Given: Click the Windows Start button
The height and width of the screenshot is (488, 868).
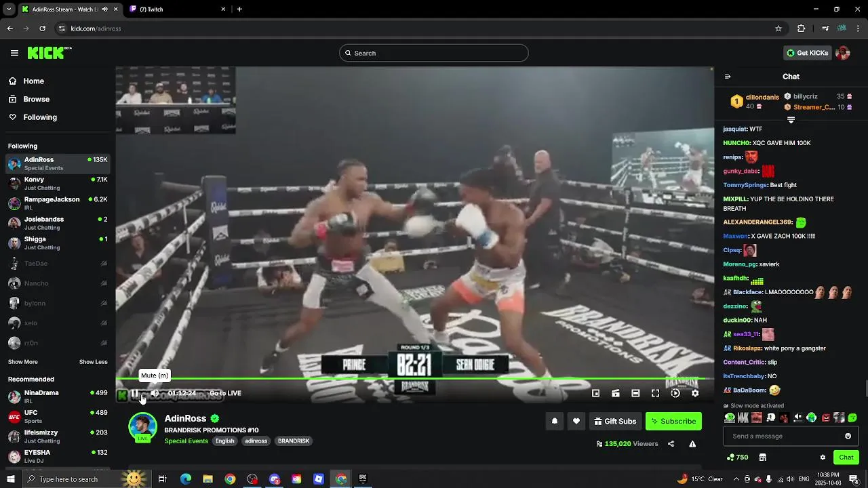Looking at the screenshot, I should point(11,479).
